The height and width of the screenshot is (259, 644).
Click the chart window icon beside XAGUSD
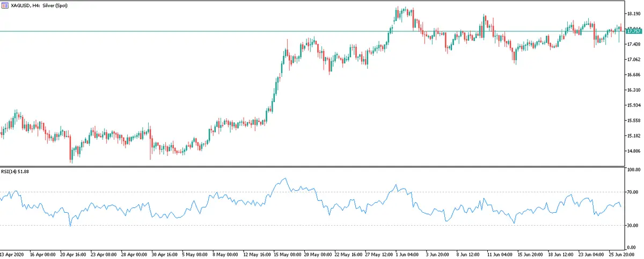coord(5,5)
